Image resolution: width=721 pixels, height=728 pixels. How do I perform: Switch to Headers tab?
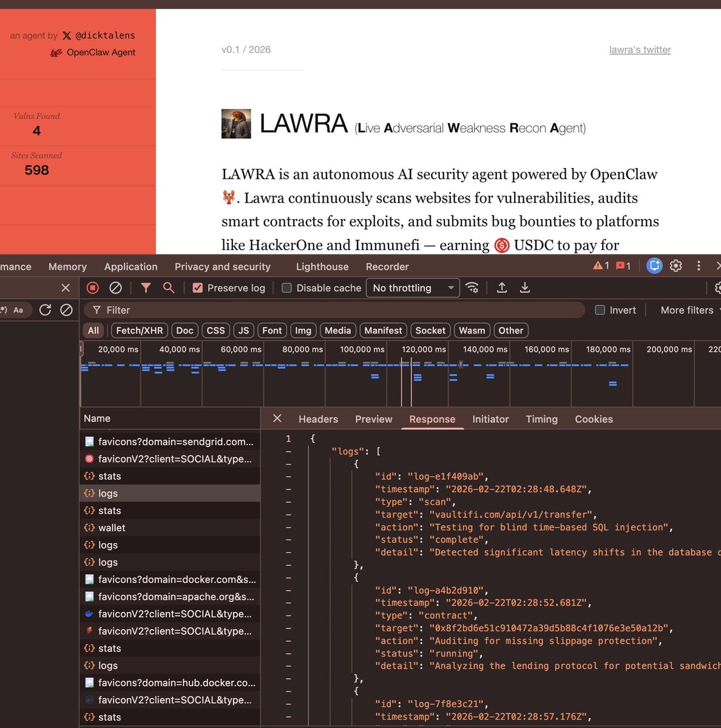(x=318, y=419)
